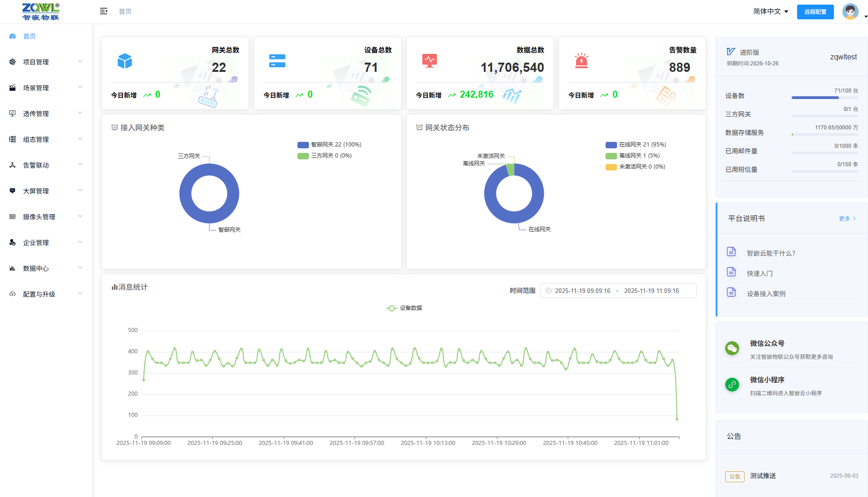
Task: Click the data total monitor icon
Action: coord(429,61)
